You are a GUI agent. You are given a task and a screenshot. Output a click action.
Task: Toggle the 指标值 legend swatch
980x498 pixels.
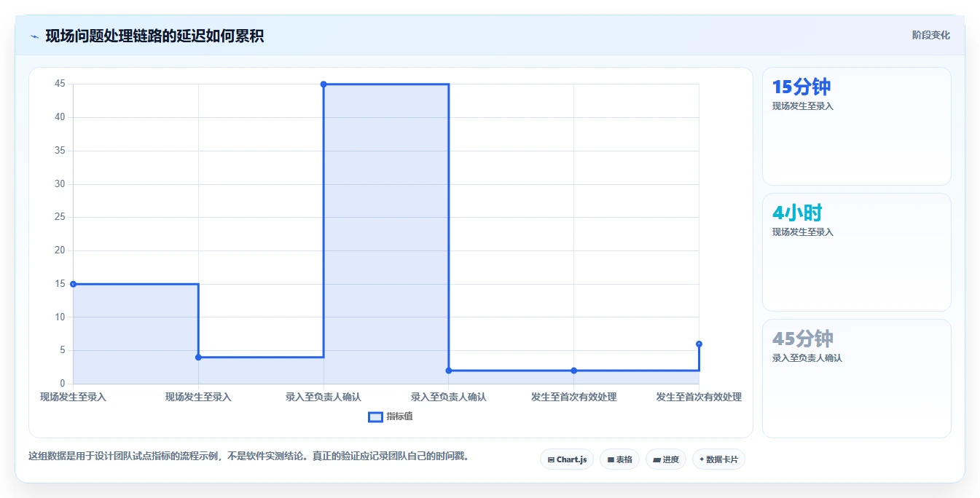click(375, 417)
